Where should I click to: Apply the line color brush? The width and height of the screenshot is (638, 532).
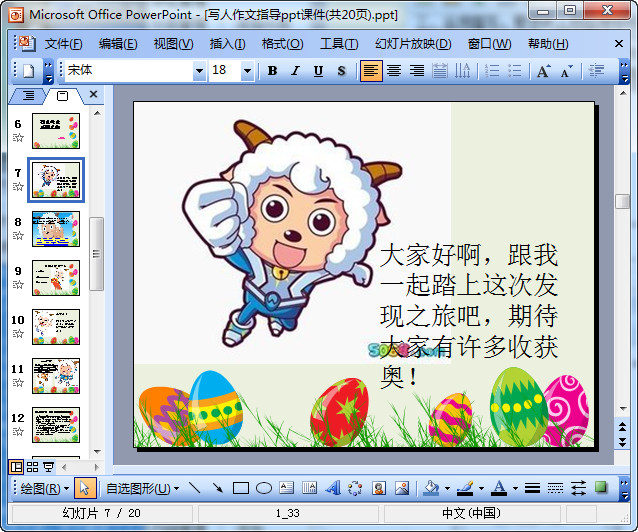tap(465, 488)
